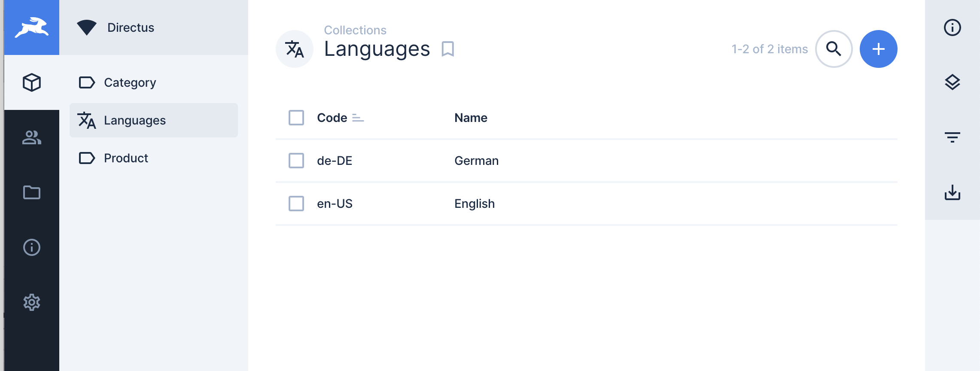Open the Layout options layers icon
Viewport: 980px width, 371px height.
953,82
